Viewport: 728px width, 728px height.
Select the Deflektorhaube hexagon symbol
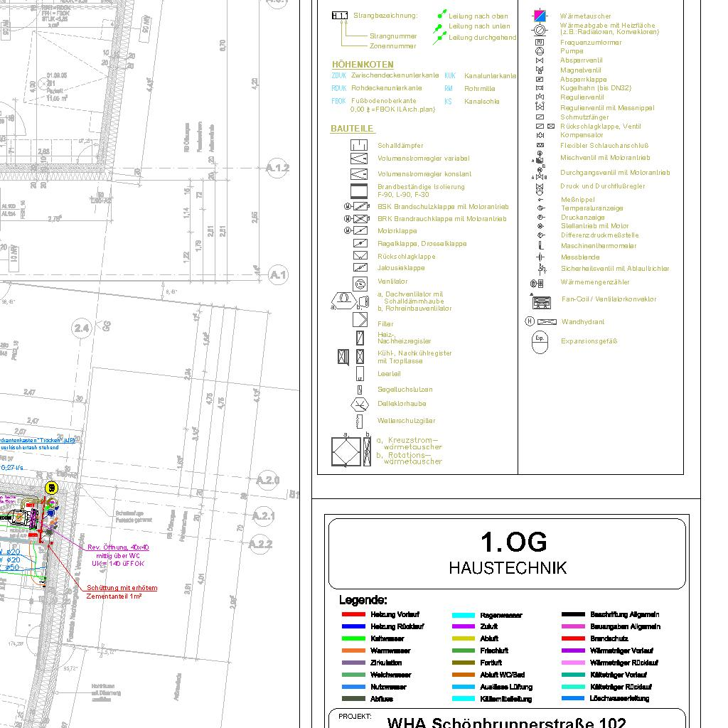point(360,405)
